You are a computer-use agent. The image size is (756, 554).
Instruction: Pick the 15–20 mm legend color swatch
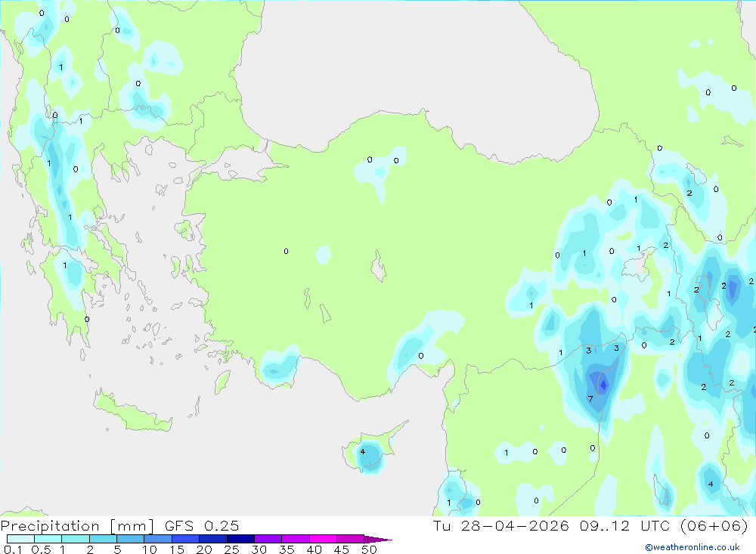(186, 539)
